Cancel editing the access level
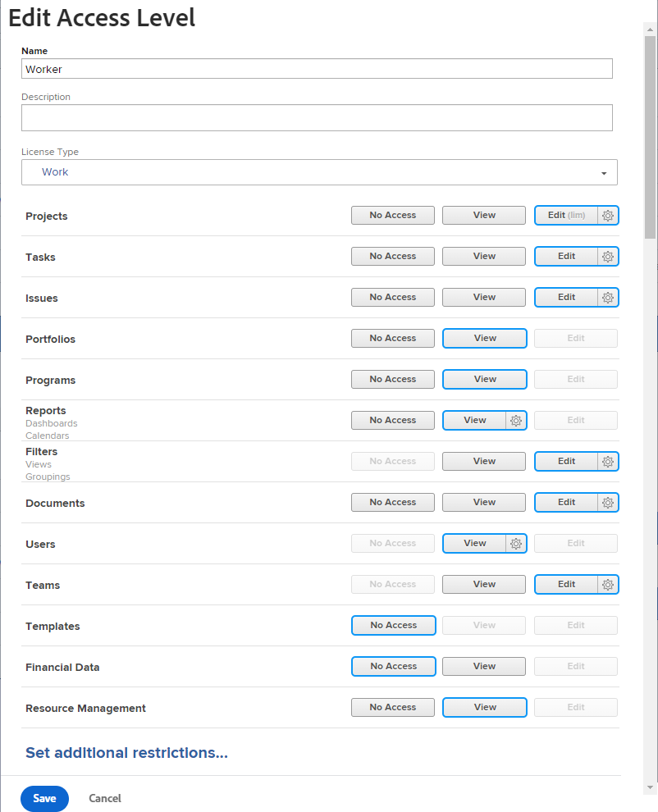This screenshot has width=658, height=812. (104, 798)
